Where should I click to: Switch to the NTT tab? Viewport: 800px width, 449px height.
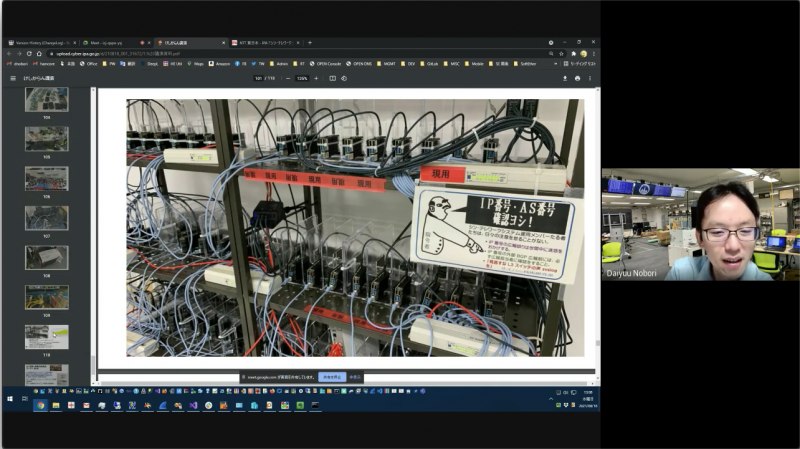point(265,43)
